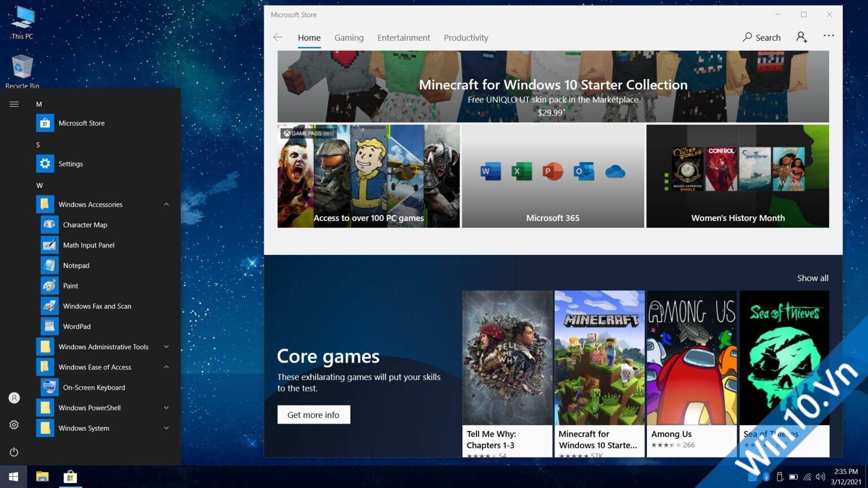The image size is (868, 488).
Task: Open Character Map
Action: pyautogui.click(x=85, y=224)
